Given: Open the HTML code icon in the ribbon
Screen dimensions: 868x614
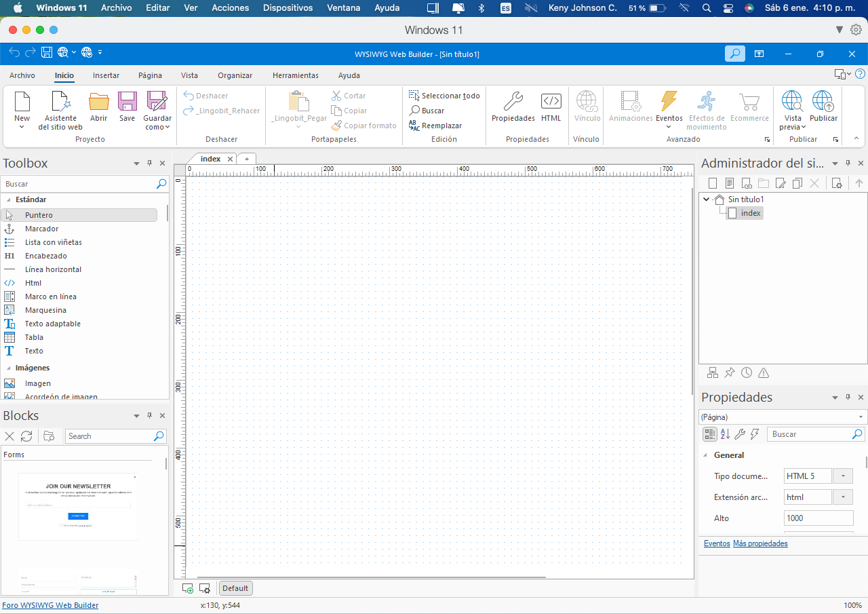Looking at the screenshot, I should (x=551, y=101).
